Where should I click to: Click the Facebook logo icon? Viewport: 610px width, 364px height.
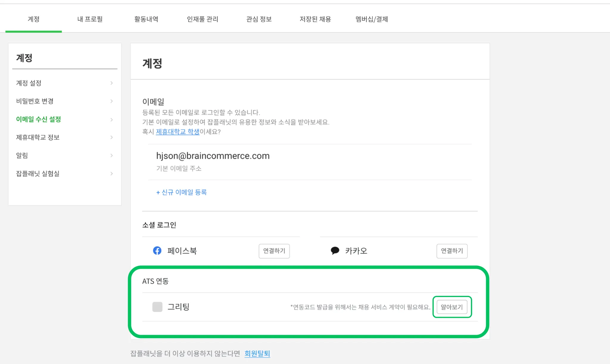coord(157,251)
